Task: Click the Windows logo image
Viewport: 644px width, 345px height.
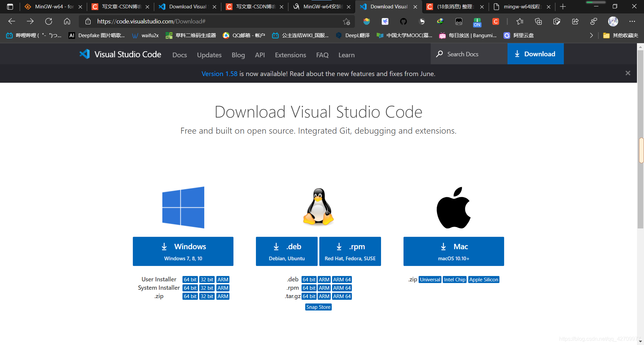Action: coord(183,207)
